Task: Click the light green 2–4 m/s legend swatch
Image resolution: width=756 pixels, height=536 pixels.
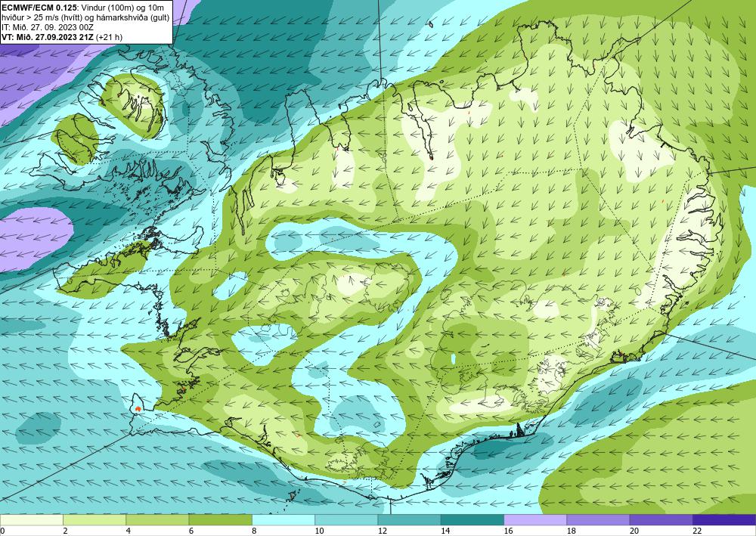Action: 94,519
